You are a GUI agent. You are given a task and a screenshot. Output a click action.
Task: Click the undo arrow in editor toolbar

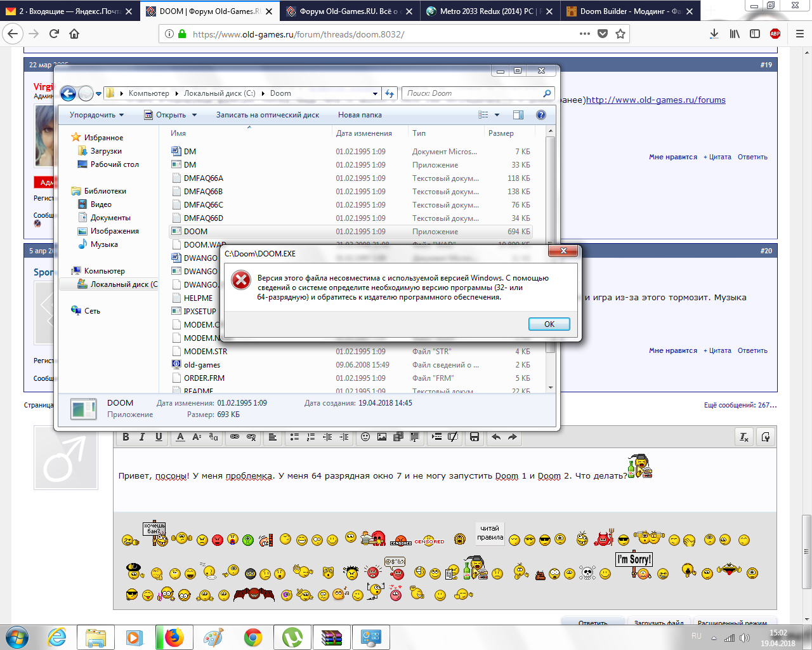(496, 437)
